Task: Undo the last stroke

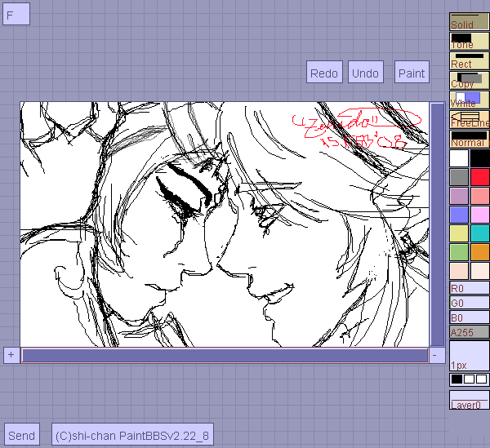Action: pyautogui.click(x=365, y=73)
